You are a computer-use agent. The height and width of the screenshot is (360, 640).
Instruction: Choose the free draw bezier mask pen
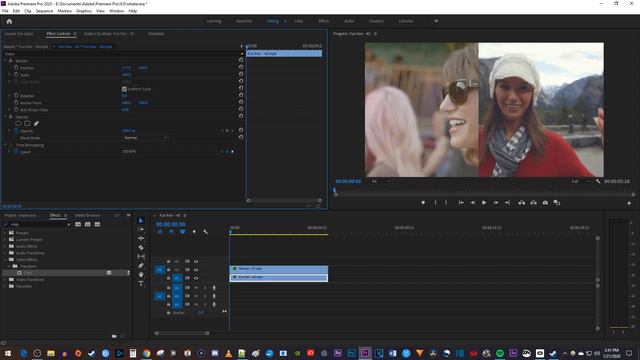point(36,123)
